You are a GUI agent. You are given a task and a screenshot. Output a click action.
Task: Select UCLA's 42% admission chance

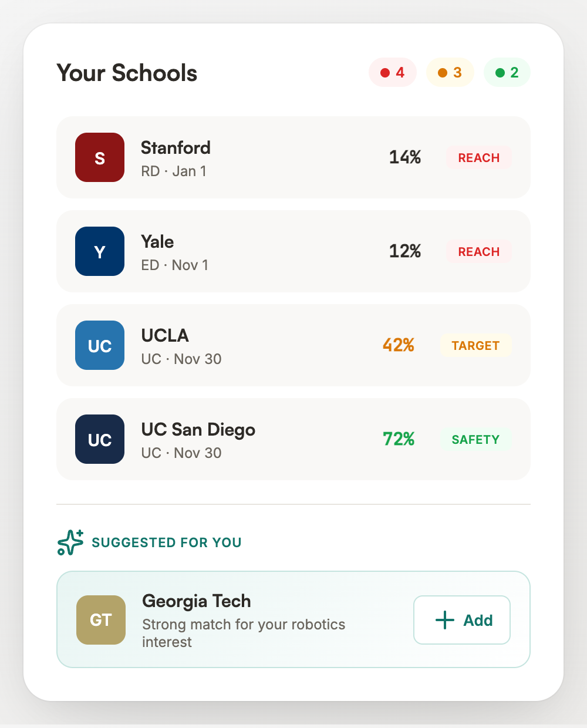tap(399, 345)
